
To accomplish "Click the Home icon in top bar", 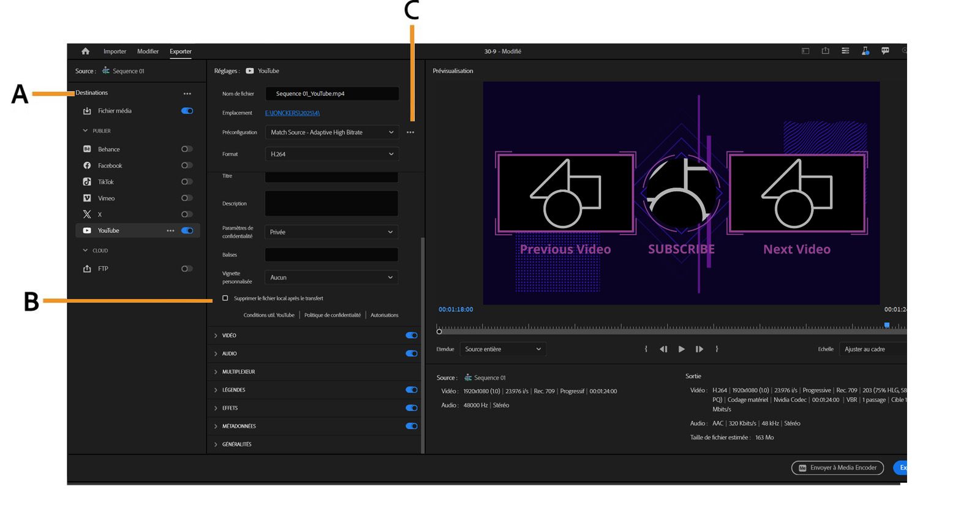I will click(85, 51).
